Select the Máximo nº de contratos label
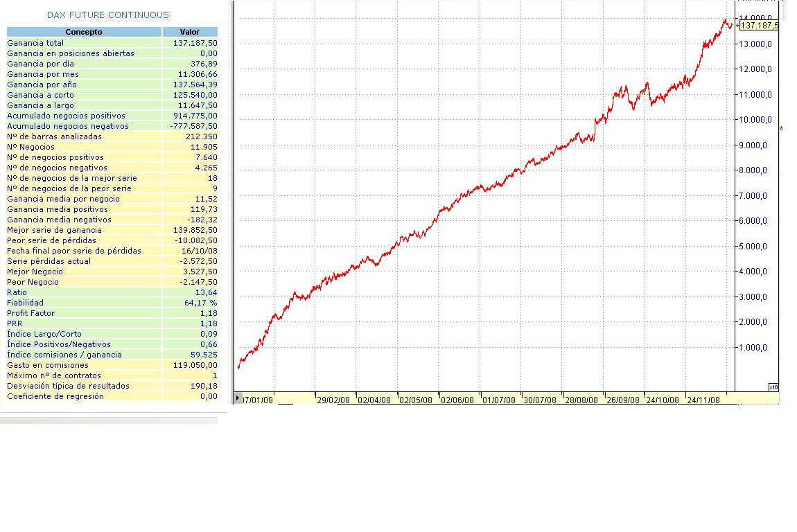Screen dimensions: 797x532 pos(54,375)
